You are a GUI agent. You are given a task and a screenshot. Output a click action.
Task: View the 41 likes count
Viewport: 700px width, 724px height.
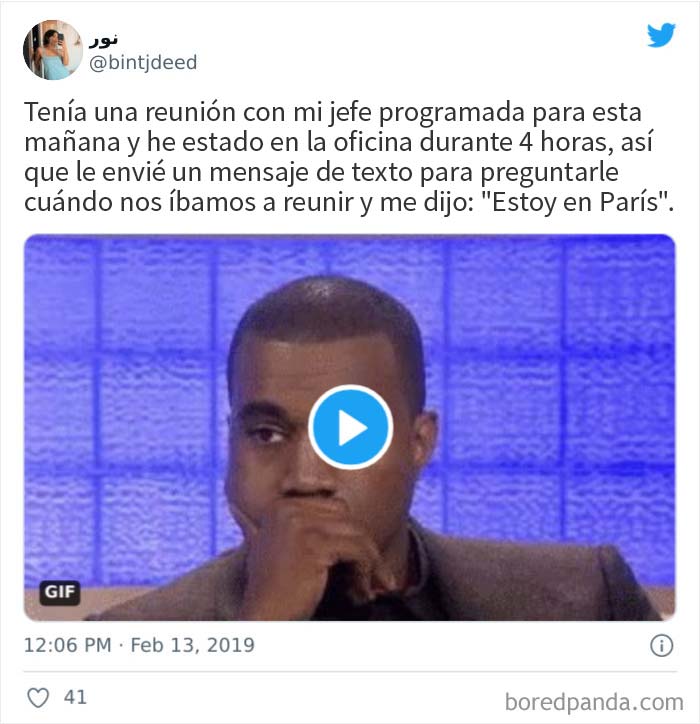click(75, 697)
